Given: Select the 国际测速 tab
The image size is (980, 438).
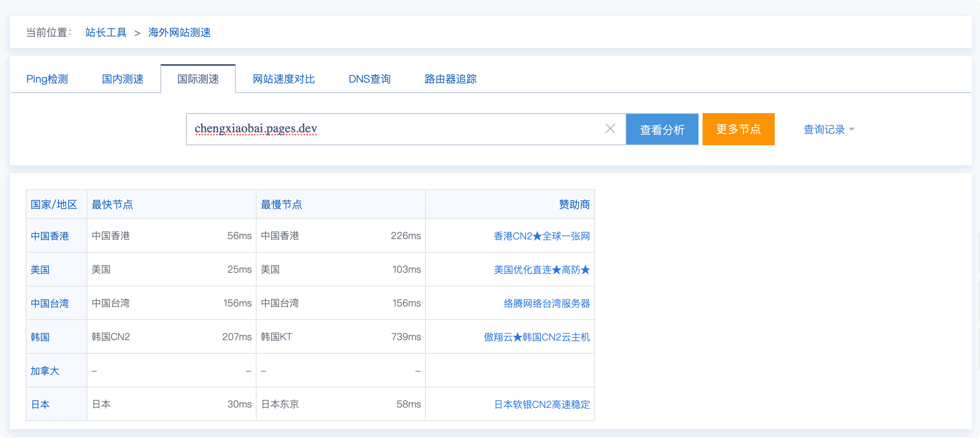Looking at the screenshot, I should coord(198,79).
